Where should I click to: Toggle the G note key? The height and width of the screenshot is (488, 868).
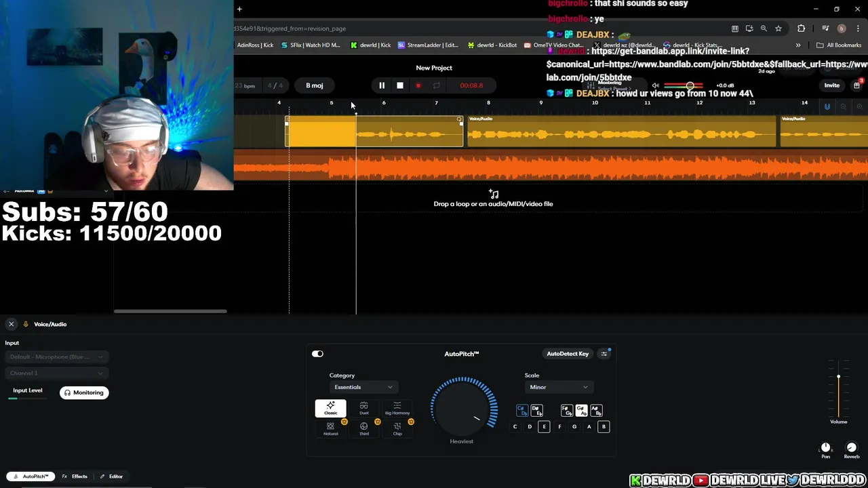574,426
